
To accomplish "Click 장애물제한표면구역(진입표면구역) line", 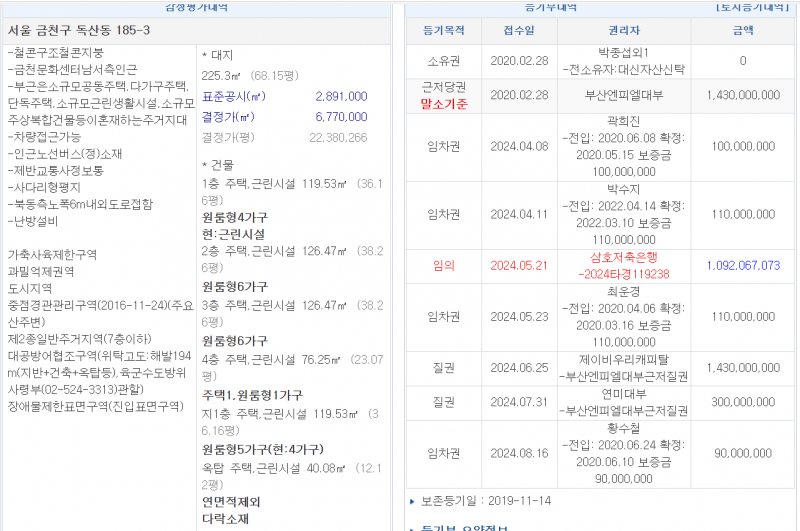I will [x=95, y=407].
